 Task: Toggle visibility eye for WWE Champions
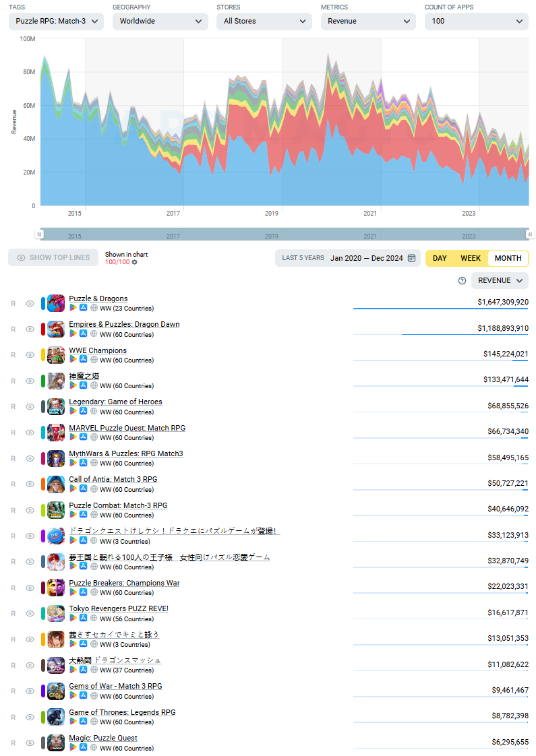30,355
